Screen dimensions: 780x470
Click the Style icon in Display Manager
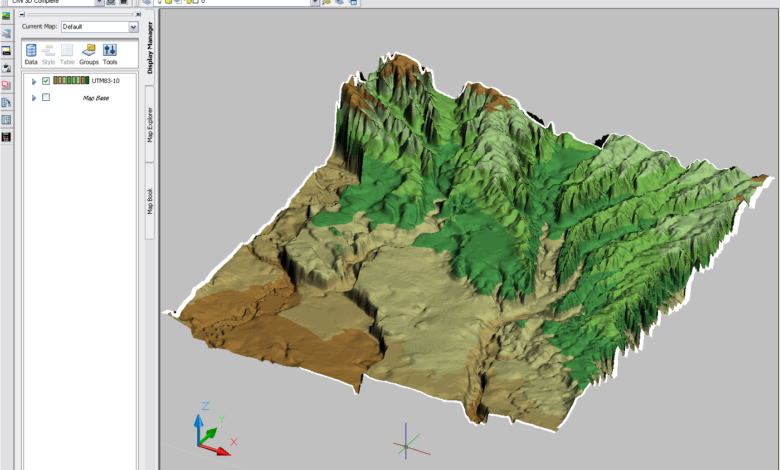coord(48,54)
